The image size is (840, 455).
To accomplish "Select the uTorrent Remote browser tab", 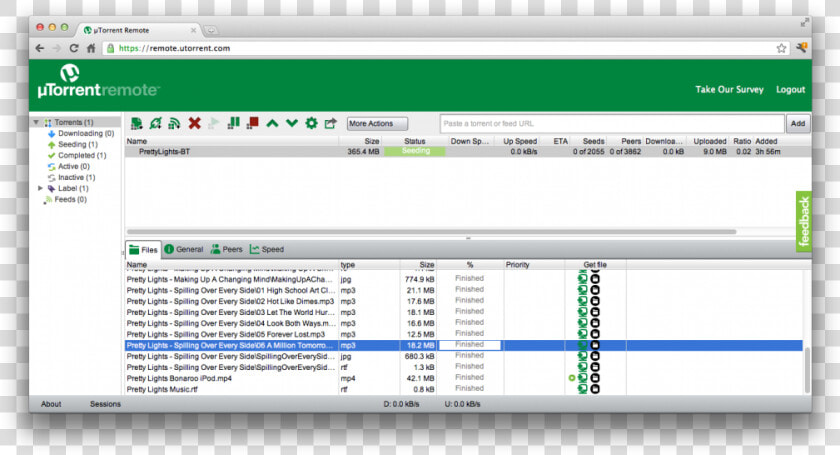I will pyautogui.click(x=138, y=30).
